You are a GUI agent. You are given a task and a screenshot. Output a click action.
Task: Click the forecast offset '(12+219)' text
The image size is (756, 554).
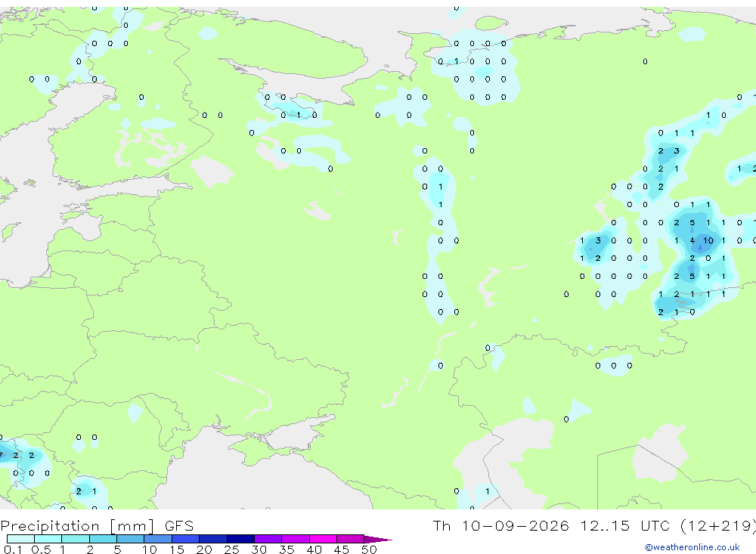point(718,525)
